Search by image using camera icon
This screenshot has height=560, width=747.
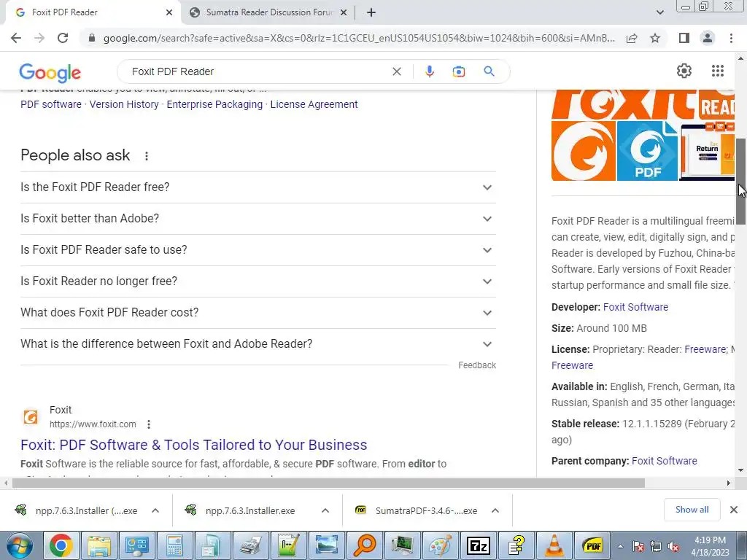pyautogui.click(x=458, y=71)
